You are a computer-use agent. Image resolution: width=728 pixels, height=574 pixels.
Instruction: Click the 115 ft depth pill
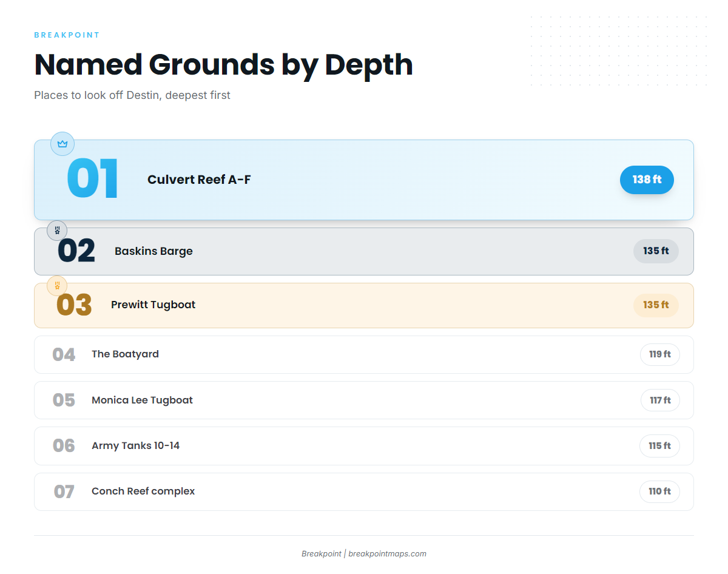[x=659, y=446]
